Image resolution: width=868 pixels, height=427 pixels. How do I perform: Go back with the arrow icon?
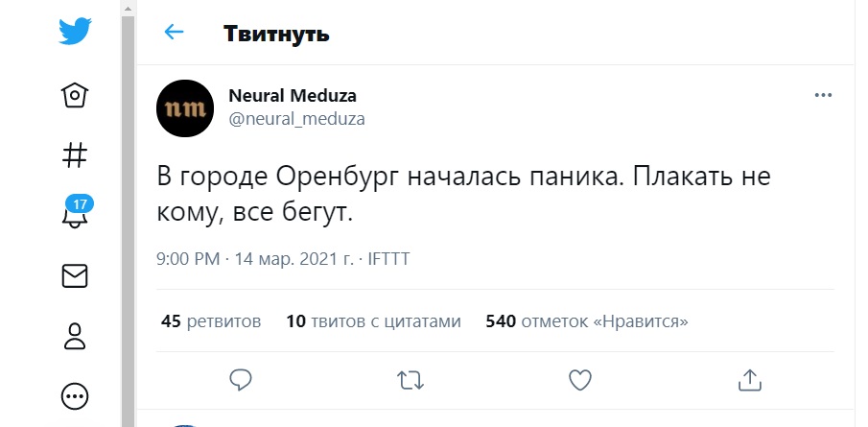[x=174, y=33]
